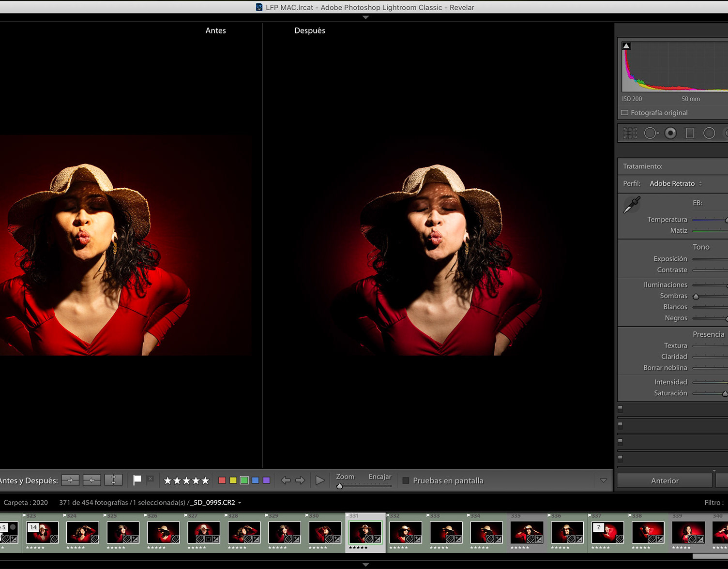Click the Encajar zoom label

pyautogui.click(x=379, y=477)
